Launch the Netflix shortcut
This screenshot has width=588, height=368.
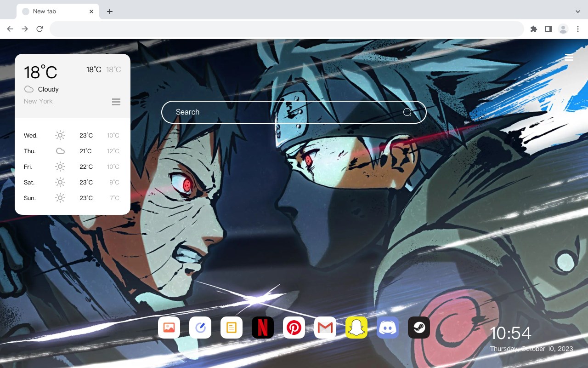263,328
